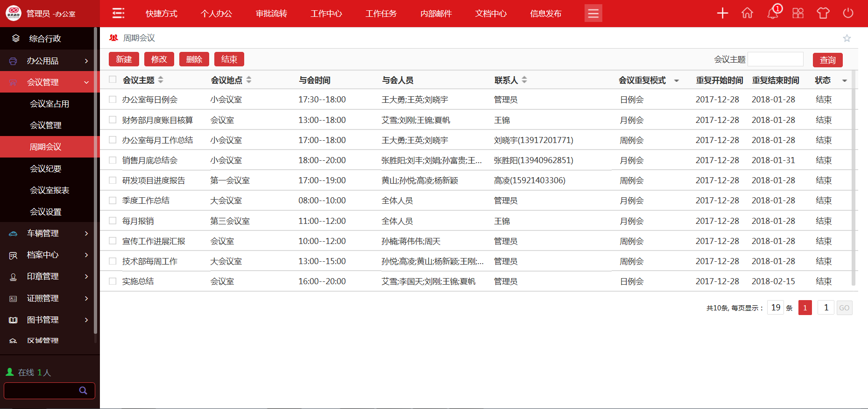
Task: Open the 会议重复模式 column filter dropdown
Action: [x=676, y=81]
